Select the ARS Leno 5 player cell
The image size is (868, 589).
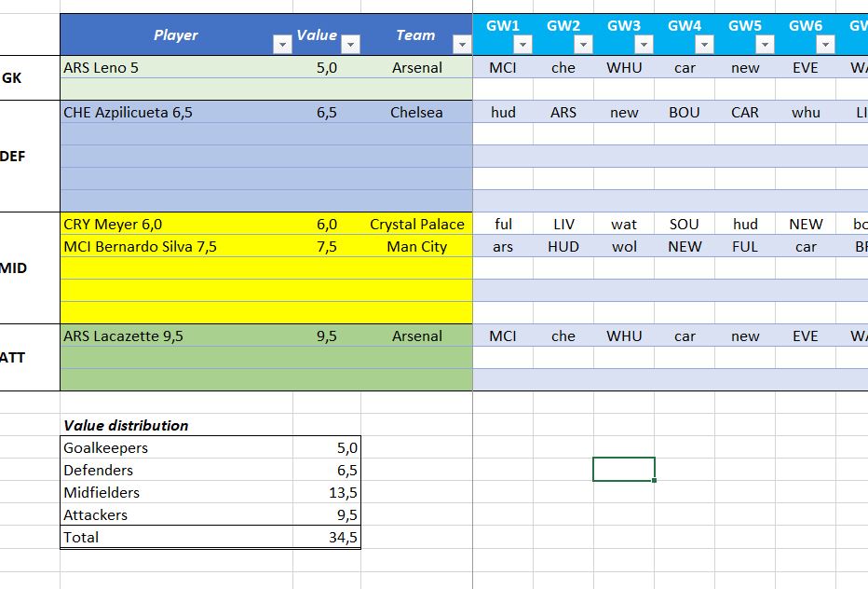140,67
